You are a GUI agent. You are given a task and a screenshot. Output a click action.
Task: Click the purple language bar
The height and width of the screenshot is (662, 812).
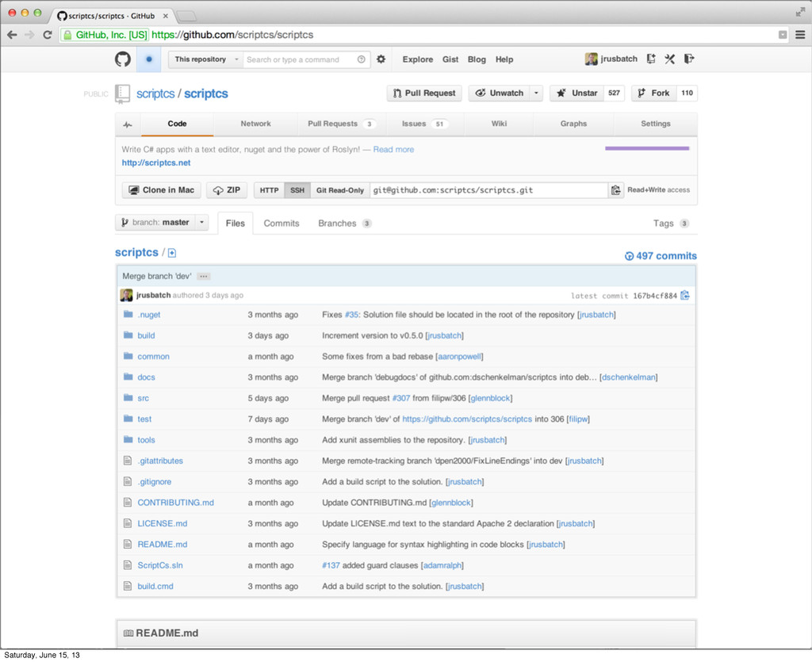tap(647, 148)
